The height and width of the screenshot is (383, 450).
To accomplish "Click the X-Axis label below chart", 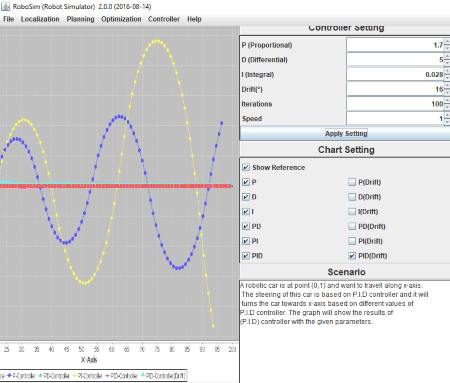I will (x=89, y=360).
